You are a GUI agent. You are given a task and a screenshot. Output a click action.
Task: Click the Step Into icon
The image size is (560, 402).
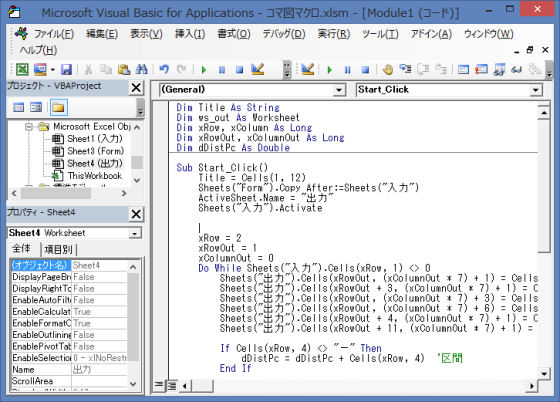click(x=405, y=69)
